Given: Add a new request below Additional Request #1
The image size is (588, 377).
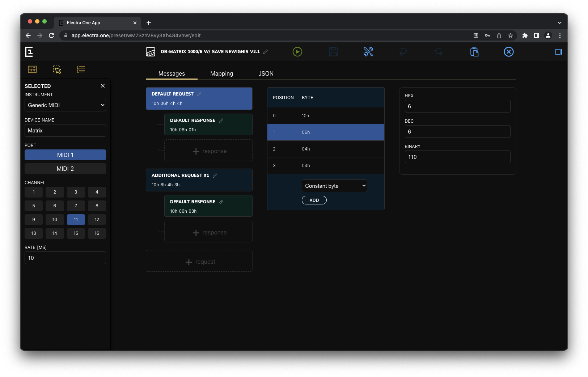Looking at the screenshot, I should (199, 261).
